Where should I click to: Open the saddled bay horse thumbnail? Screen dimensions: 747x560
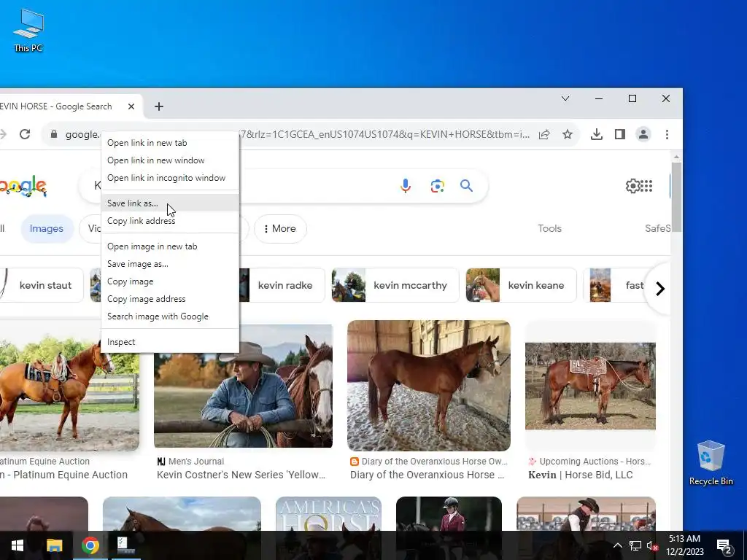coord(590,386)
